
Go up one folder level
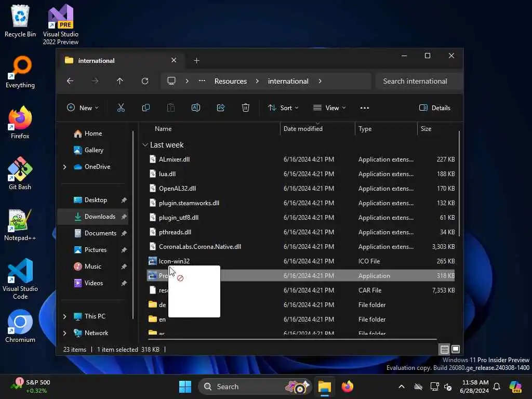120,81
